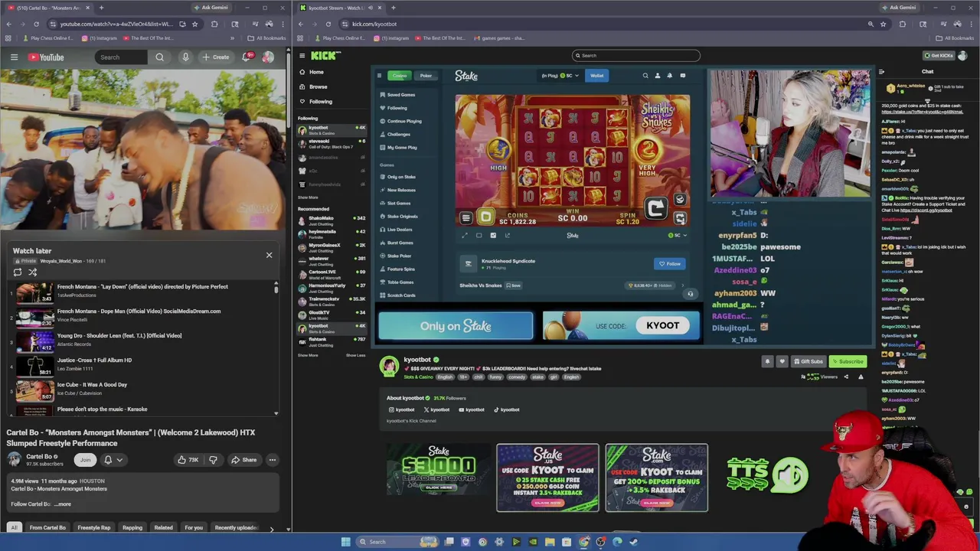This screenshot has height=551, width=980.
Task: Save Sheikhs Vs Snakes game
Action: click(x=514, y=285)
